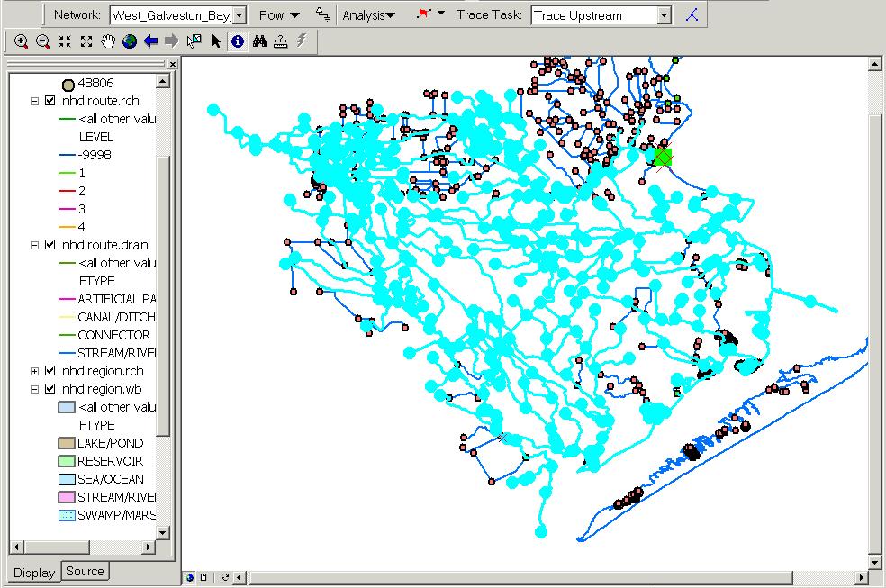Select the Fixed Zoom In icon
This screenshot has height=588, width=886.
(x=64, y=41)
